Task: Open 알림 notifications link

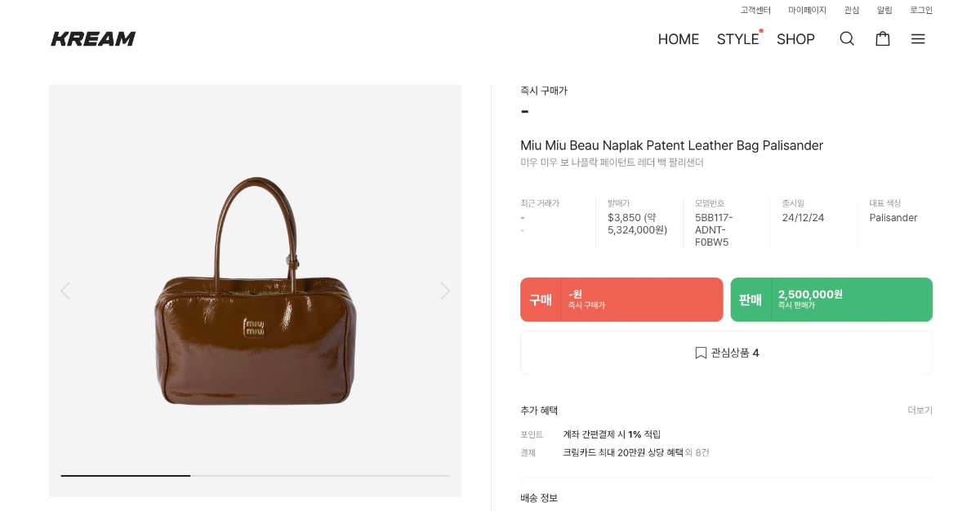Action: click(x=884, y=10)
